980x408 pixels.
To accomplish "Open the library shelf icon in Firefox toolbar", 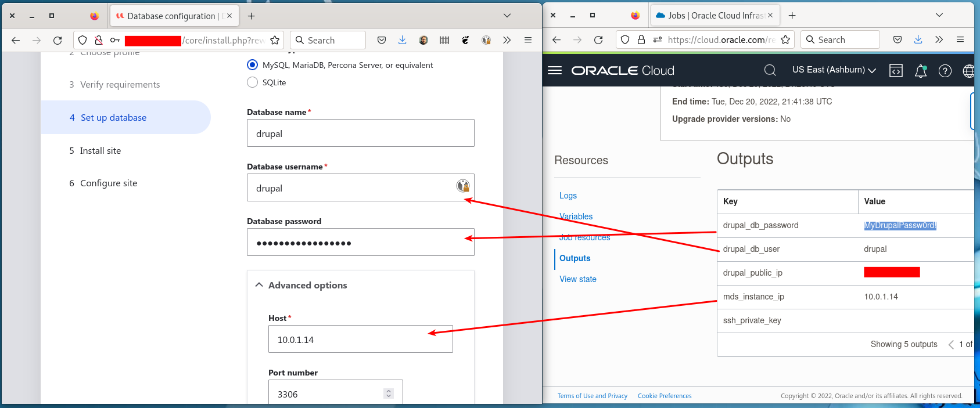I will [x=444, y=40].
